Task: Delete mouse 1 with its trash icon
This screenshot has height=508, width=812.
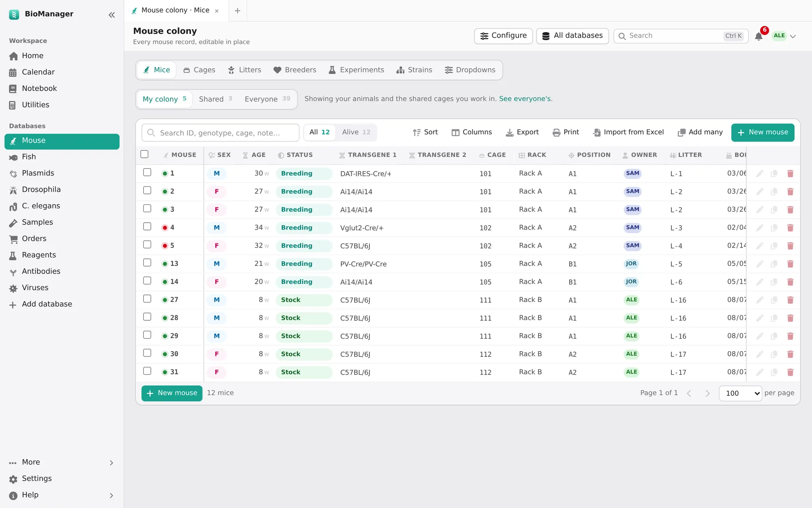Action: pos(790,174)
